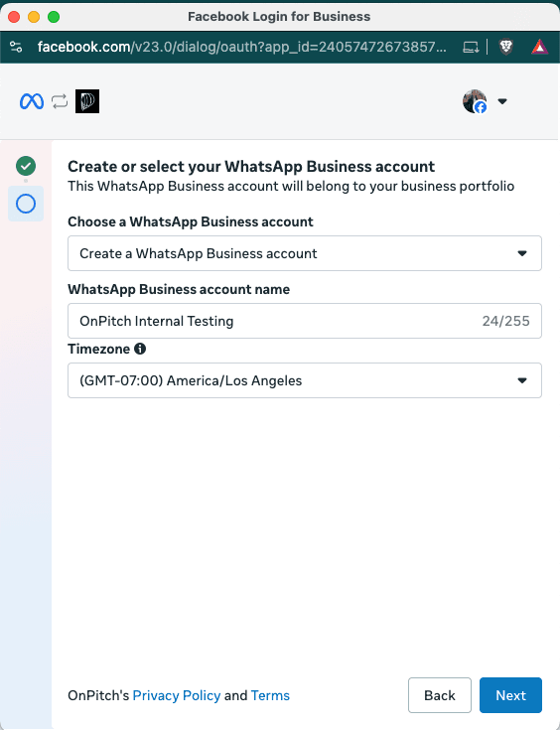
Task: Click the heading 'Create or select your WhatsApp Business account'
Action: 251,166
